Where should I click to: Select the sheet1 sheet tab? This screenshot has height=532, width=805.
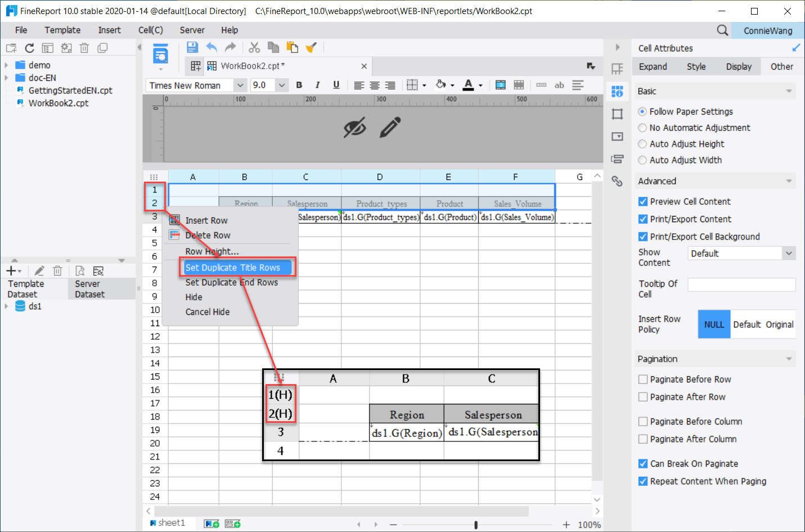pos(168,523)
